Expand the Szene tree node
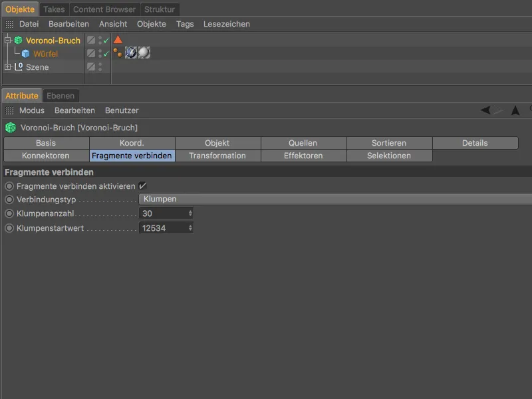The width and height of the screenshot is (532, 399). (8, 67)
